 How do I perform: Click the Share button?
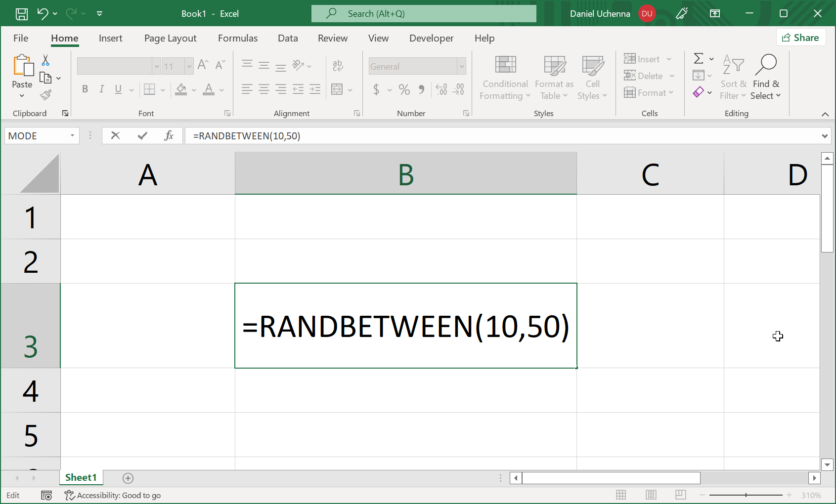pyautogui.click(x=801, y=37)
